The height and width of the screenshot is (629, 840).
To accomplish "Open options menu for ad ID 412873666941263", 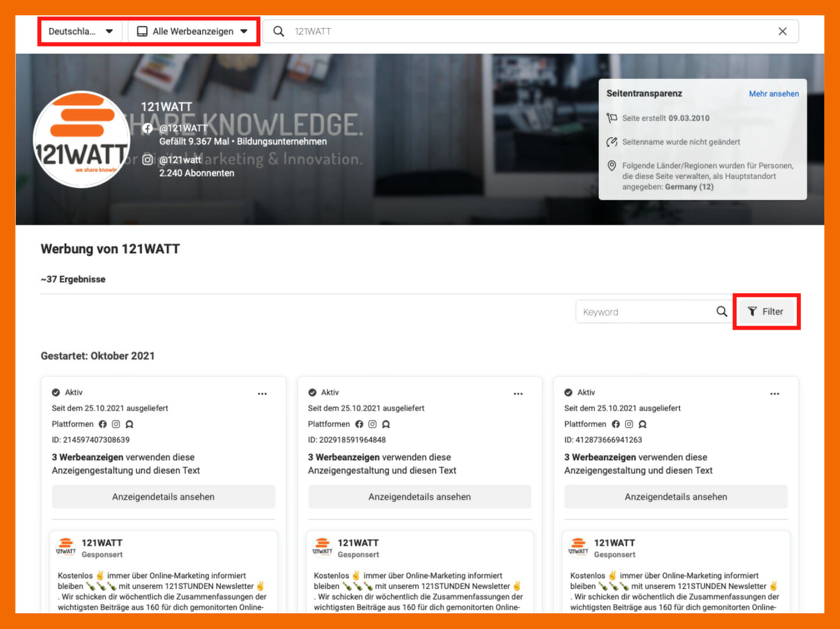I will point(775,394).
